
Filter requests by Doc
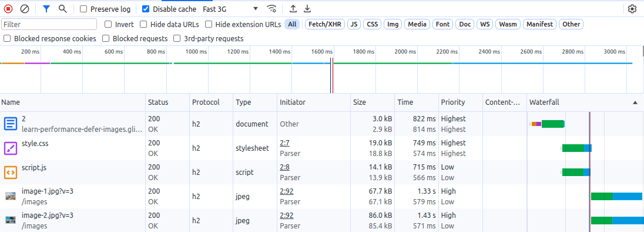(x=465, y=24)
